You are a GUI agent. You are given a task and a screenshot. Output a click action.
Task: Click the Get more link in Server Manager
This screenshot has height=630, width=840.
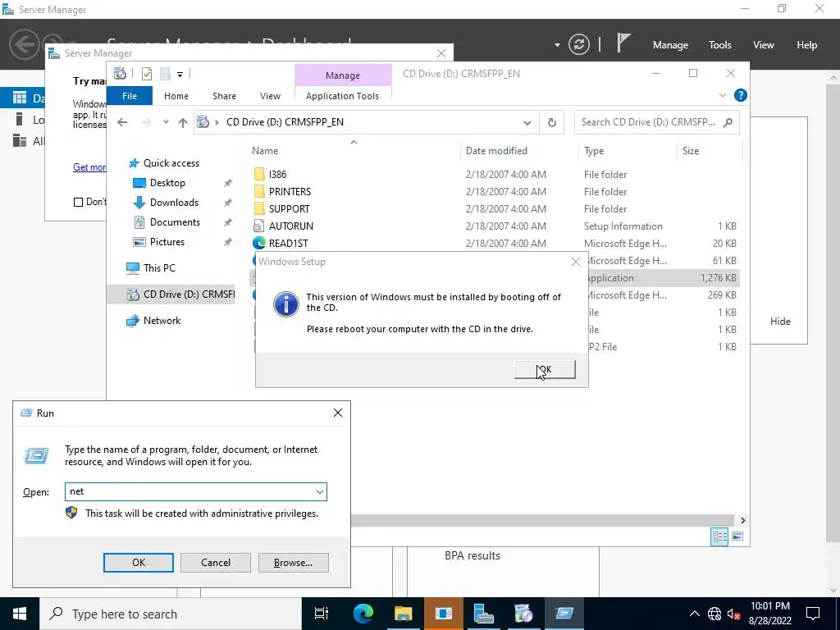pyautogui.click(x=89, y=167)
